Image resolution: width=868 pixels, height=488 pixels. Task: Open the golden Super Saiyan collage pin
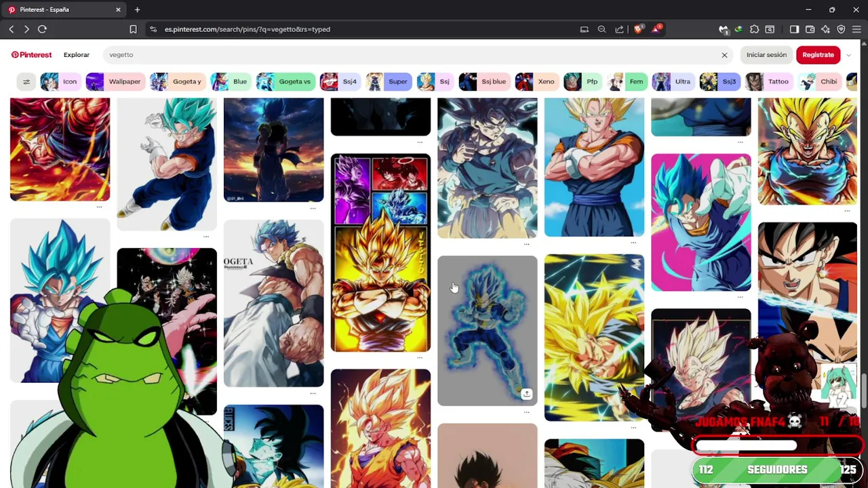point(380,253)
